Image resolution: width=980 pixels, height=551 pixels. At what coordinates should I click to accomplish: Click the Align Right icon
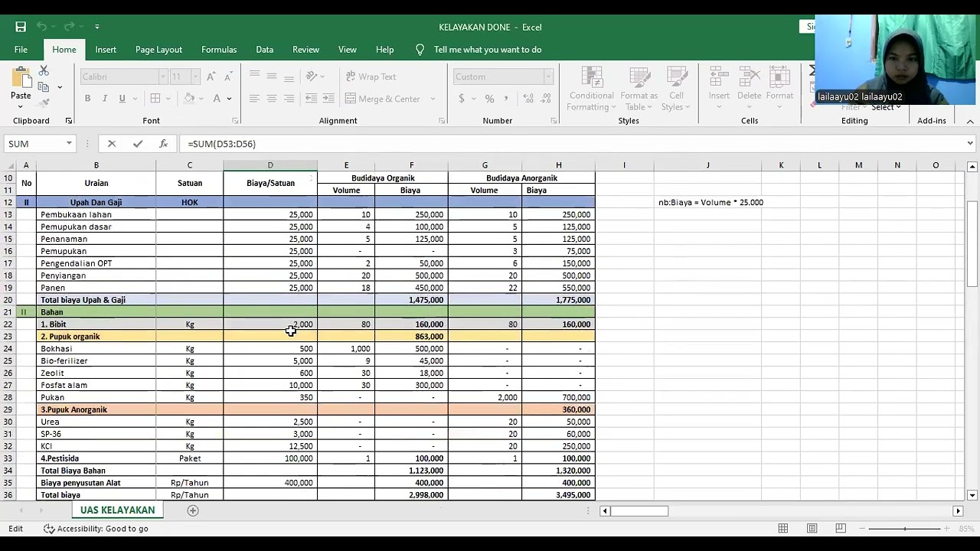click(289, 99)
